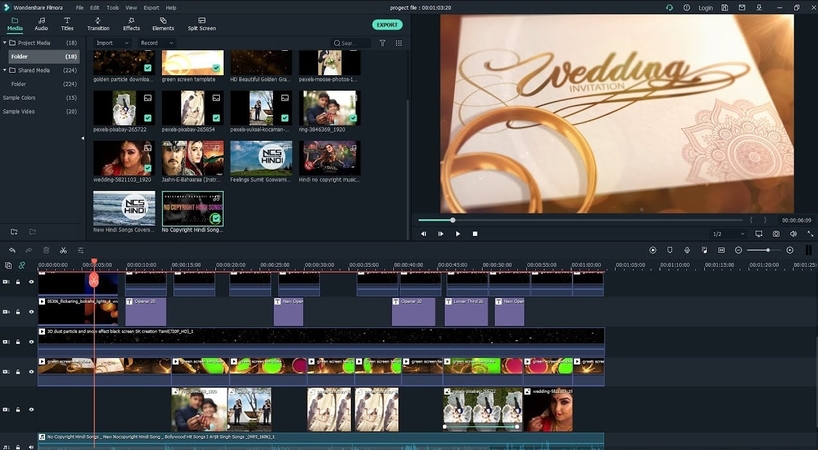This screenshot has height=450, width=818.
Task: Click the Login link in title bar
Action: pos(705,8)
